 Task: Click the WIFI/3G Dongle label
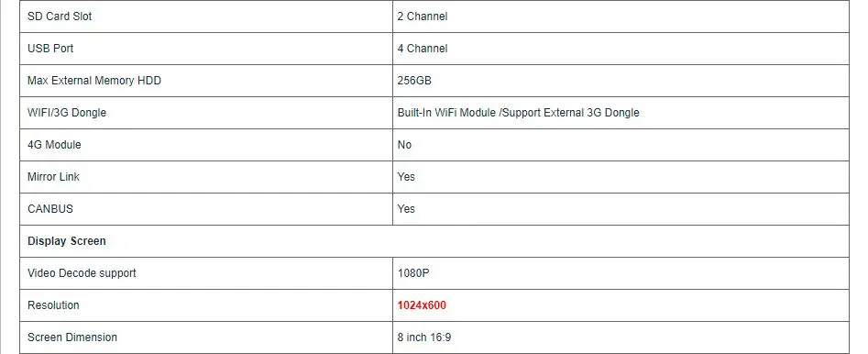click(66, 113)
